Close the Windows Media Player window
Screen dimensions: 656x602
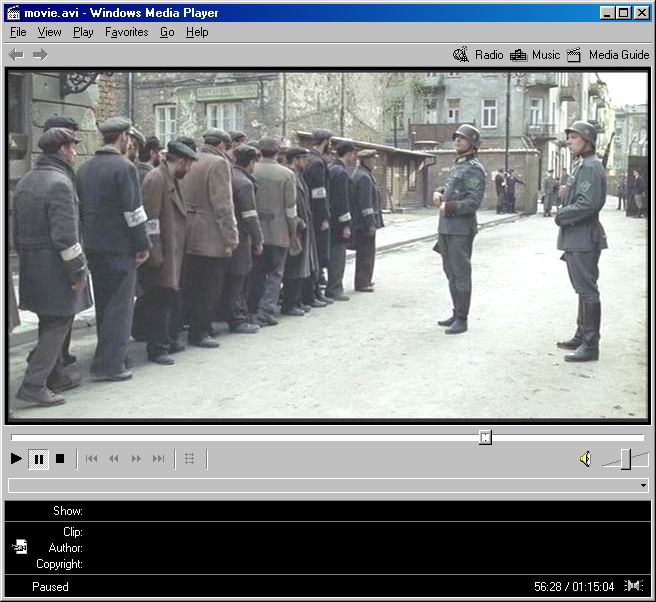coord(641,13)
